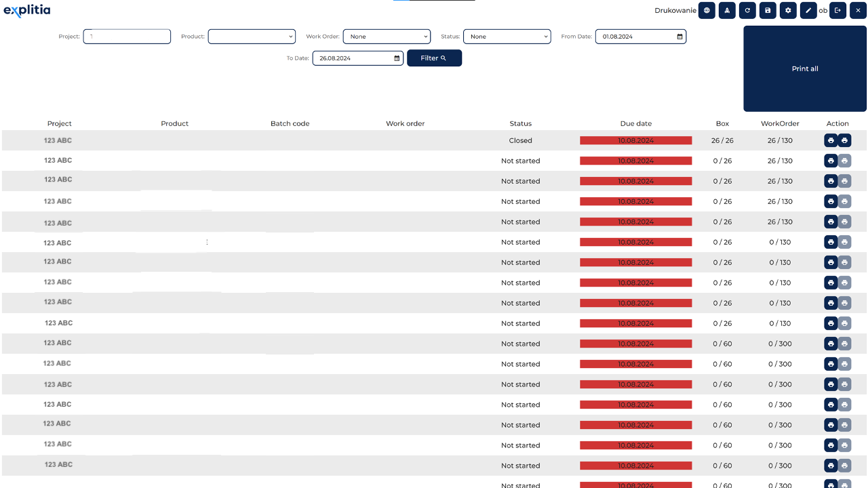Open the Status filter dropdown
The height and width of the screenshot is (488, 868).
click(x=507, y=37)
